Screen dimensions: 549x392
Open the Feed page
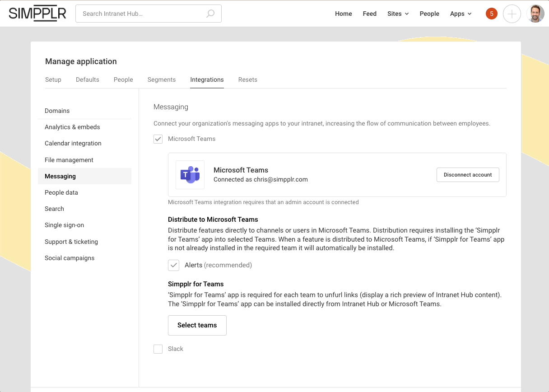tap(370, 14)
